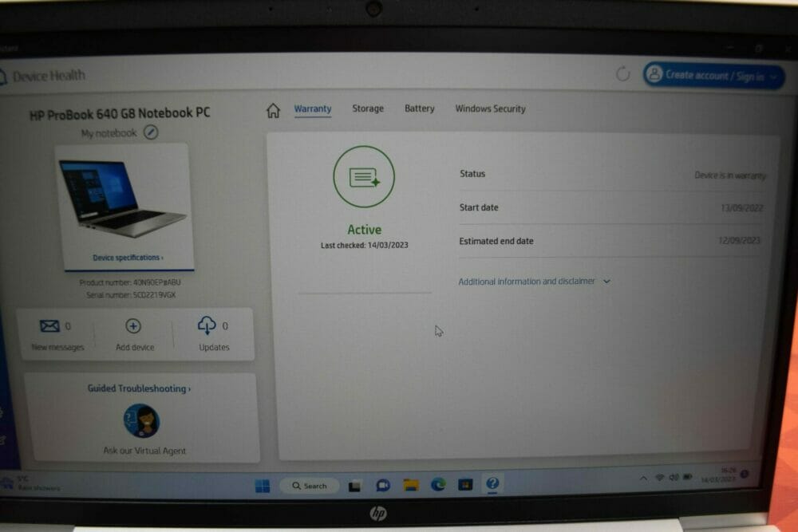Image resolution: width=798 pixels, height=532 pixels.
Task: Open Microsoft Store from the taskbar
Action: pos(465,485)
